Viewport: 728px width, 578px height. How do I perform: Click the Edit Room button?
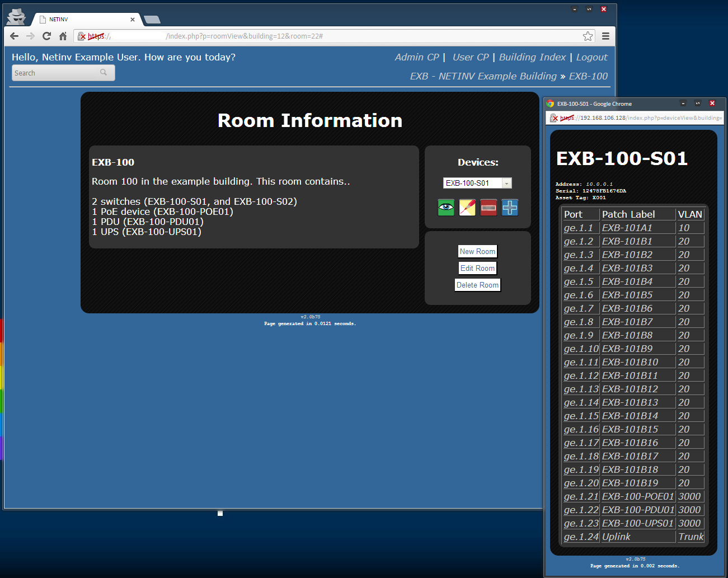tap(477, 268)
